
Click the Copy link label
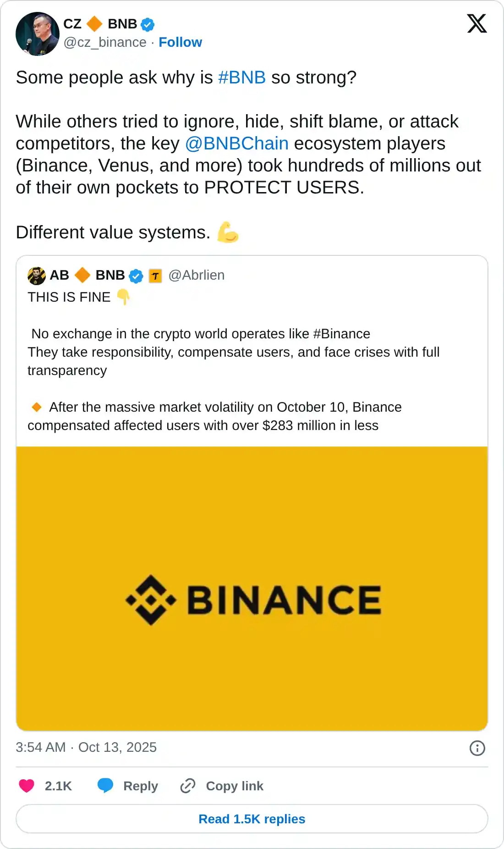235,786
